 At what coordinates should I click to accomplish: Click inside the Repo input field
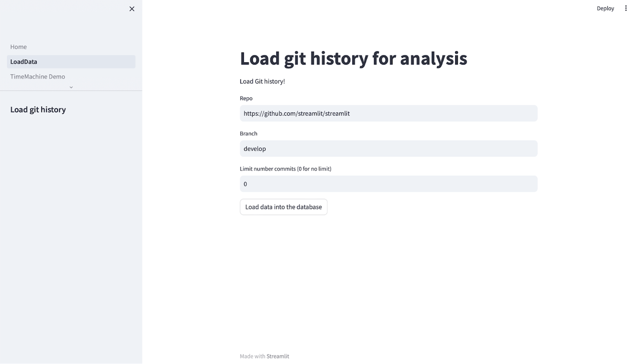coord(388,113)
